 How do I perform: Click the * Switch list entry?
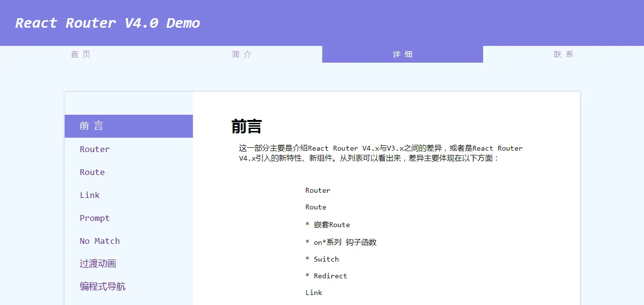click(x=322, y=259)
